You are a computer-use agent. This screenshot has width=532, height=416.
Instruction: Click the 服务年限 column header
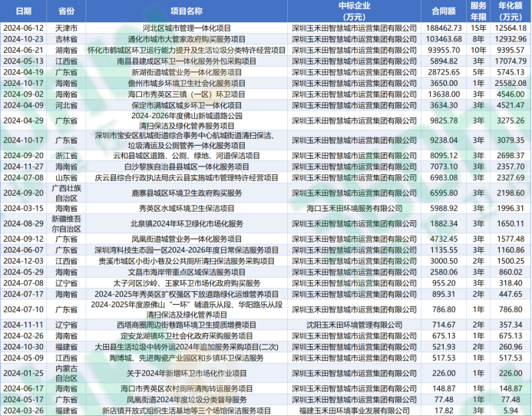click(478, 11)
